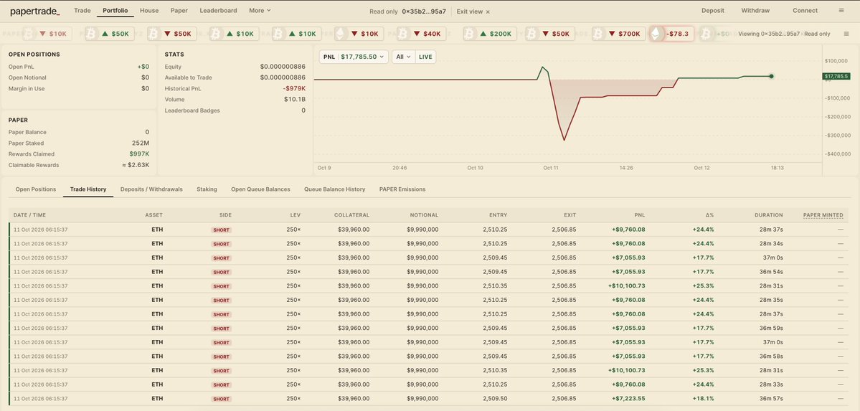Click the 36m 58s duration cell
The height and width of the screenshot is (411, 860).
771,356
